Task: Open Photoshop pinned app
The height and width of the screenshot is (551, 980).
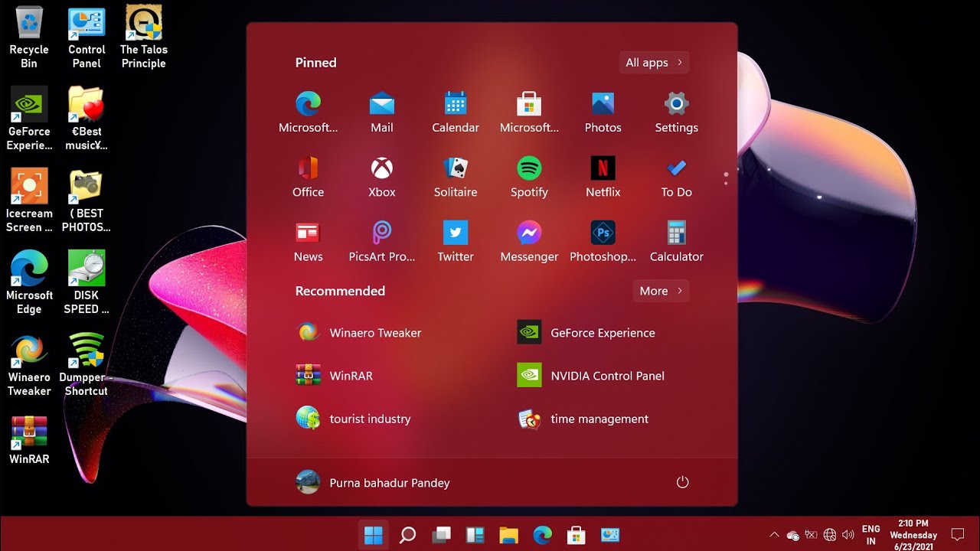Action: click(603, 241)
